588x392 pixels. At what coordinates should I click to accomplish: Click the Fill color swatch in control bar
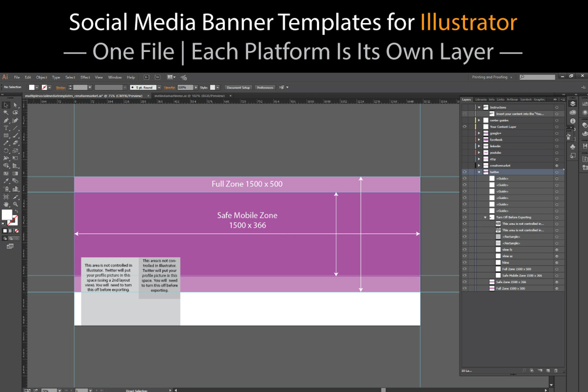pos(32,87)
